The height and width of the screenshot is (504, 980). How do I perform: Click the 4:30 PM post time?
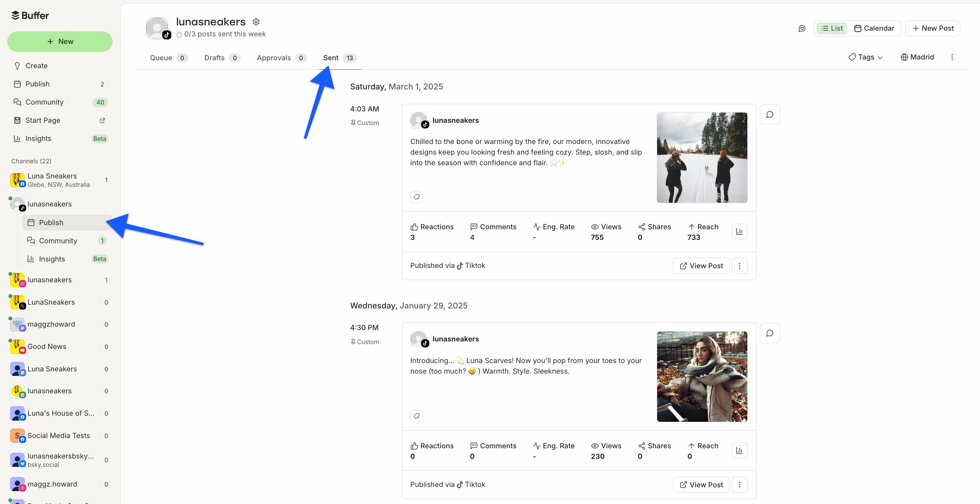364,328
